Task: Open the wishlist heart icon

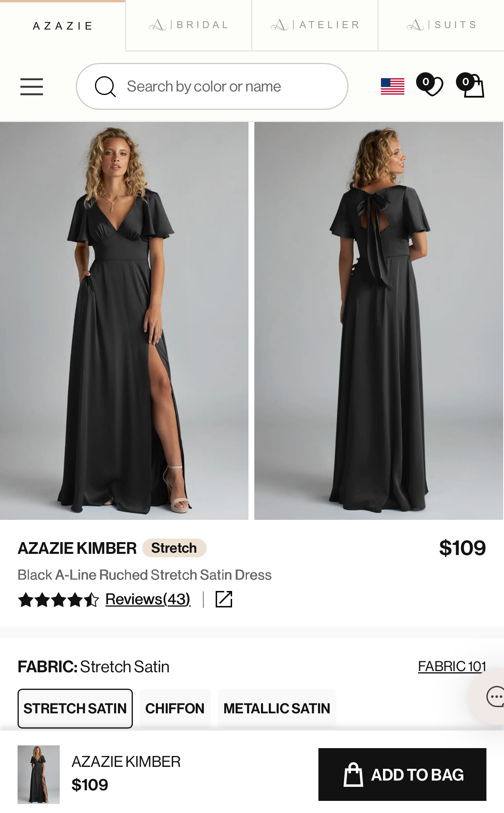Action: pyautogui.click(x=430, y=85)
